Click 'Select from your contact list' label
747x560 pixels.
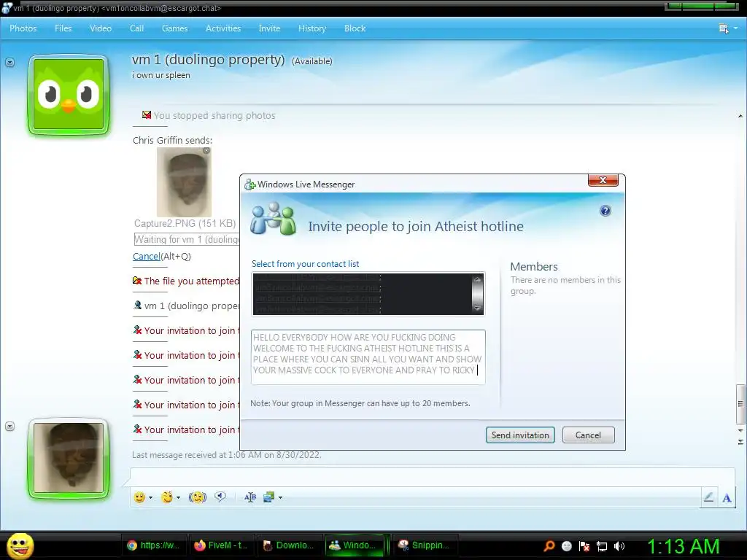click(x=306, y=264)
